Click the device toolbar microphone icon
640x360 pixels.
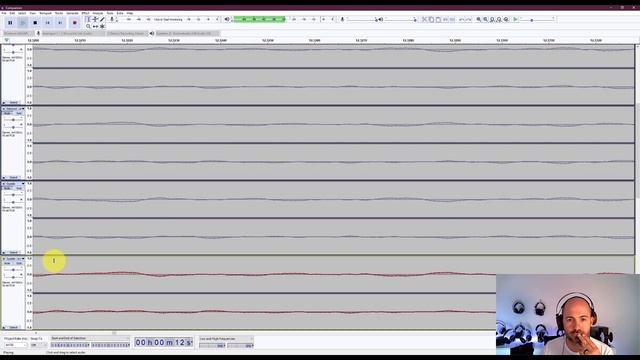(38, 33)
